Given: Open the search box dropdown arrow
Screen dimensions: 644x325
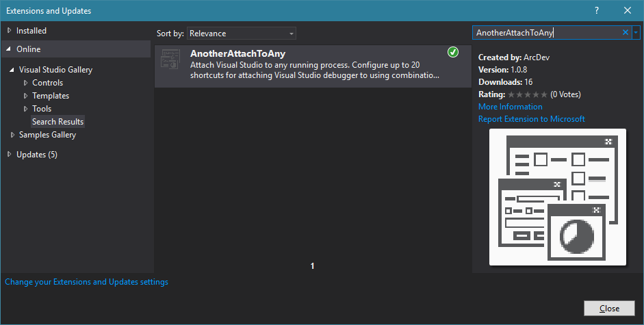Looking at the screenshot, I should (x=636, y=32).
